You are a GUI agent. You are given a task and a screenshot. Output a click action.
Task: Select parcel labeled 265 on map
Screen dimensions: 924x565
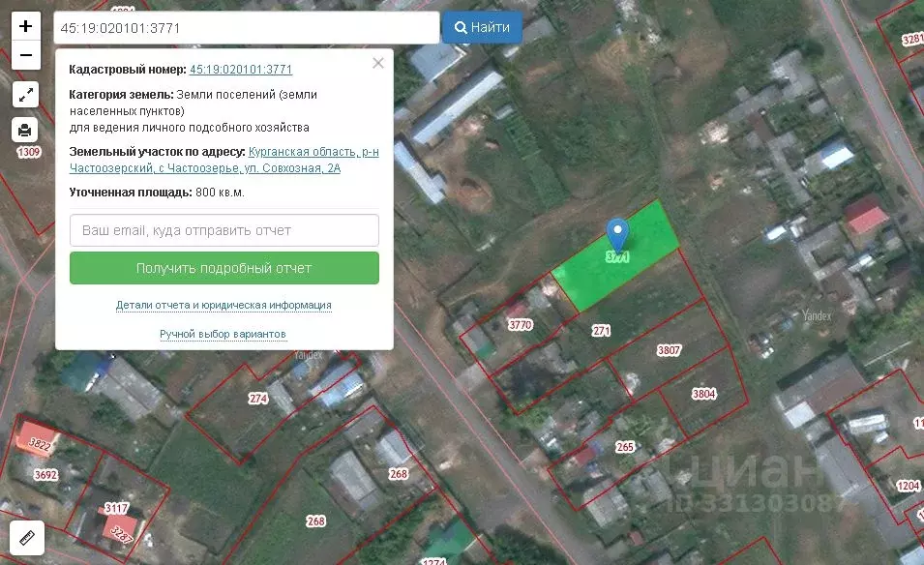pyautogui.click(x=625, y=447)
